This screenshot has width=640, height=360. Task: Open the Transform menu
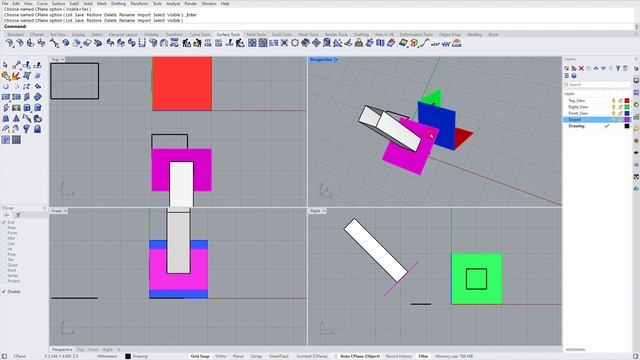point(139,3)
